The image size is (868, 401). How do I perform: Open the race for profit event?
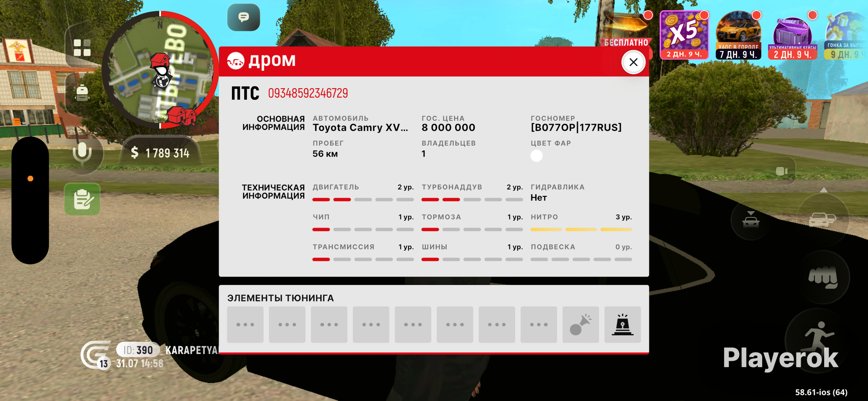pyautogui.click(x=846, y=36)
